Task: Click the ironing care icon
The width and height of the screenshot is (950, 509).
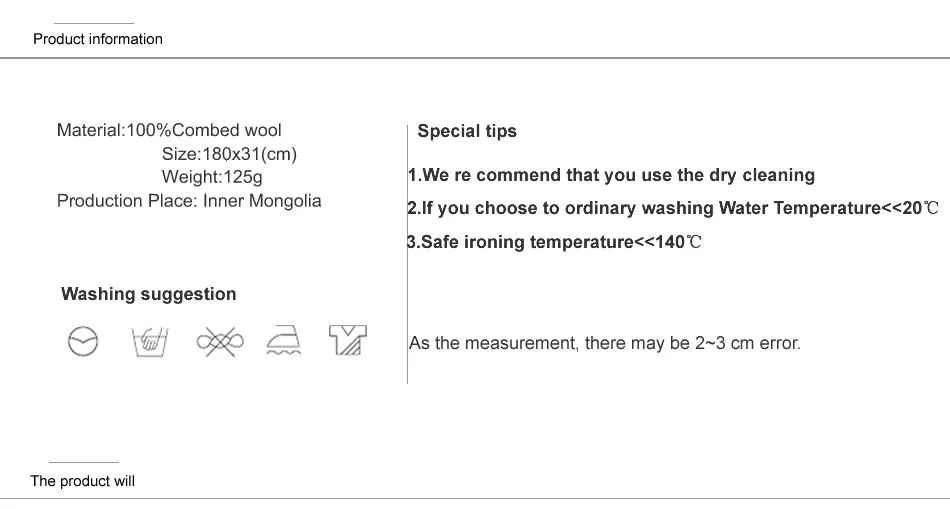Action: (284, 341)
